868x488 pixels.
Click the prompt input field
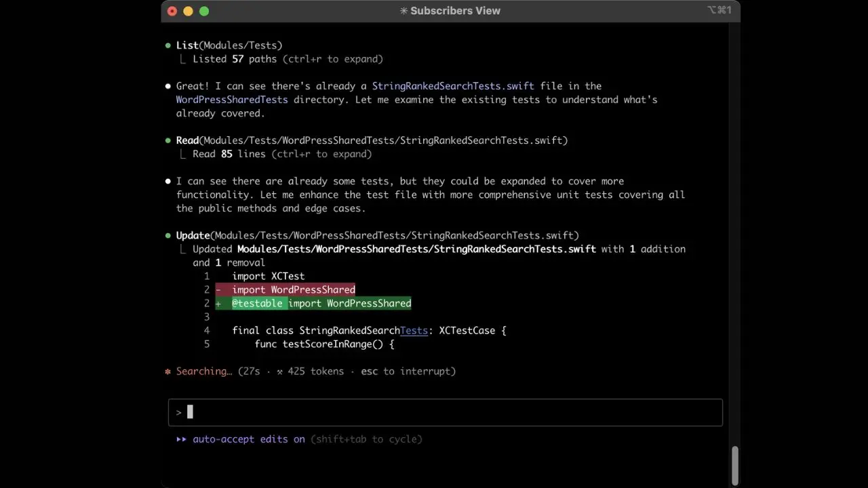click(x=445, y=412)
